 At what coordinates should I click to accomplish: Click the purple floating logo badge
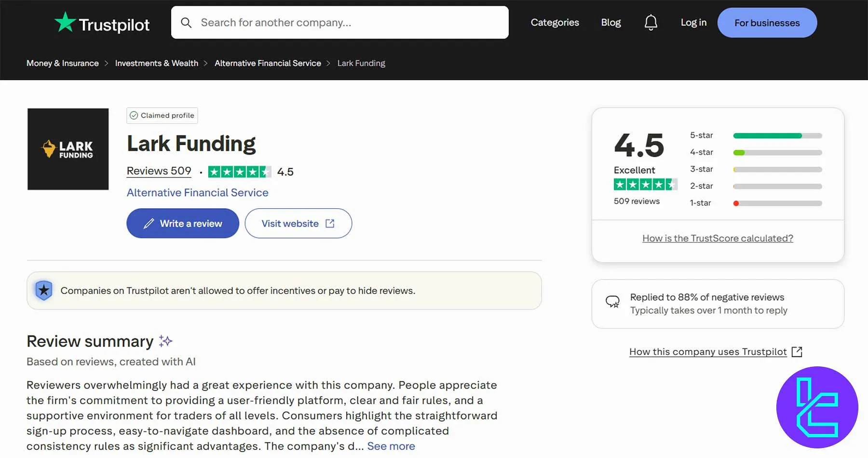817,407
